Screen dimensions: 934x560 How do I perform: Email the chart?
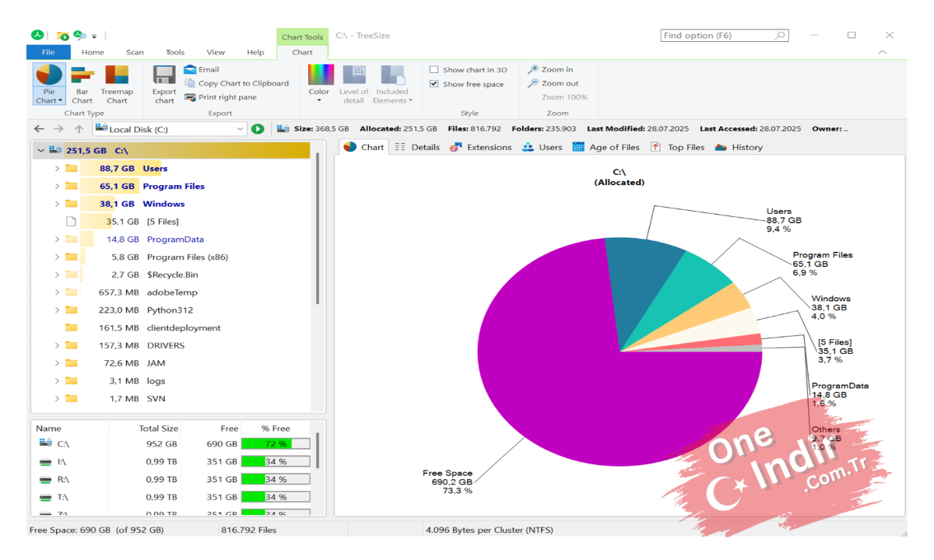click(x=202, y=69)
